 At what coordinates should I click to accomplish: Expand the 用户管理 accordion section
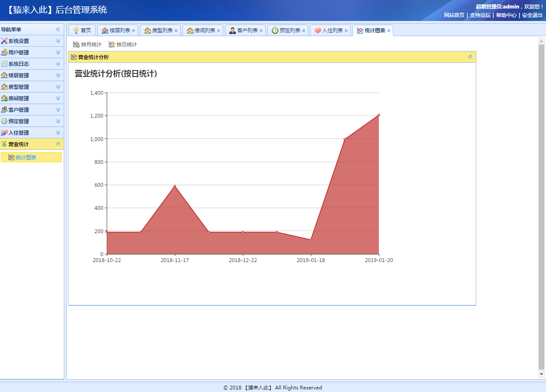click(58, 53)
